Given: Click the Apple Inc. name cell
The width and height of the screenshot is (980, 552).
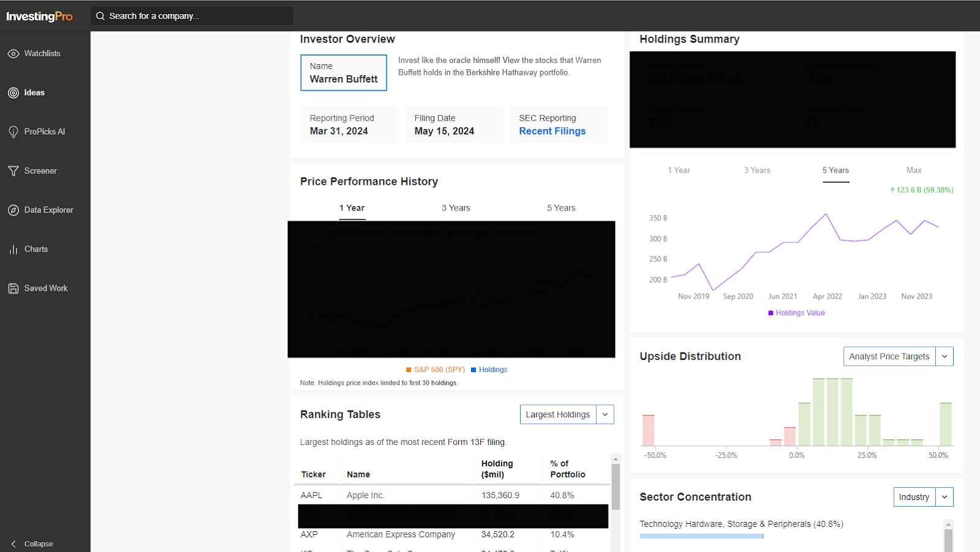Looking at the screenshot, I should [366, 496].
